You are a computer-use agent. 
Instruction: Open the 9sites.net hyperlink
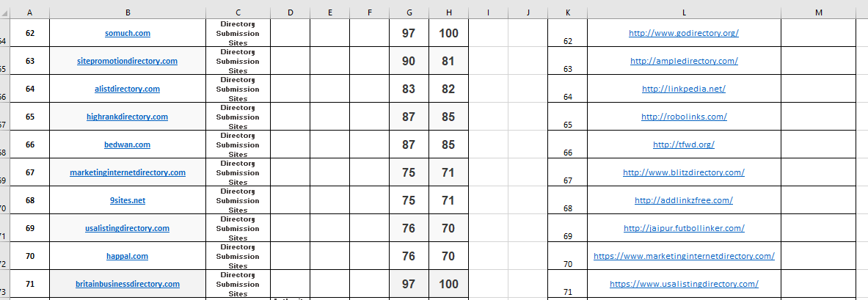click(127, 201)
